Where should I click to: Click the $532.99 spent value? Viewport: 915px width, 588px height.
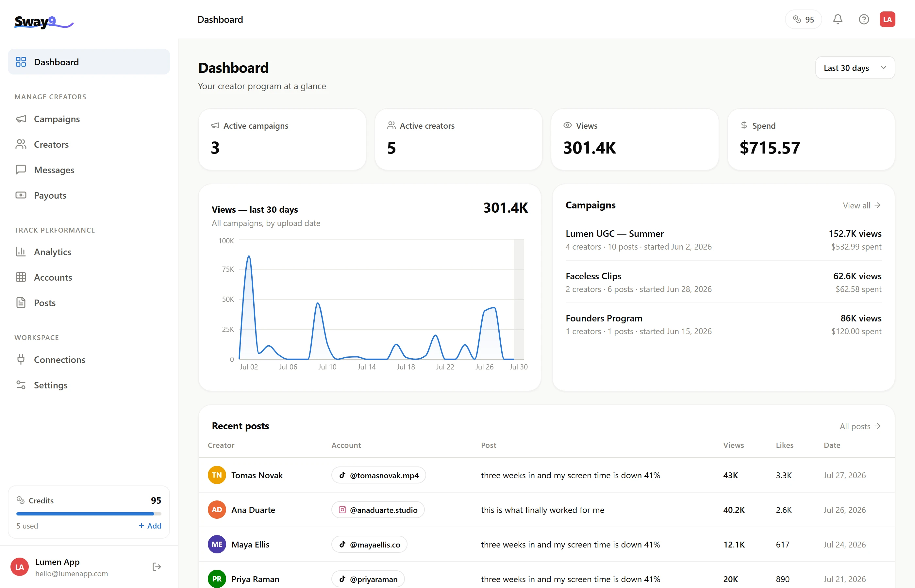pos(856,247)
